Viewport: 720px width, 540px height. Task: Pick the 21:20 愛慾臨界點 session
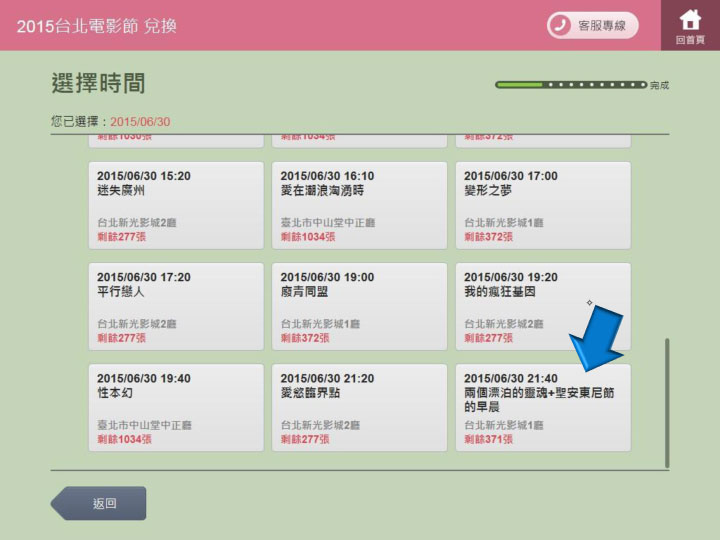(359, 407)
